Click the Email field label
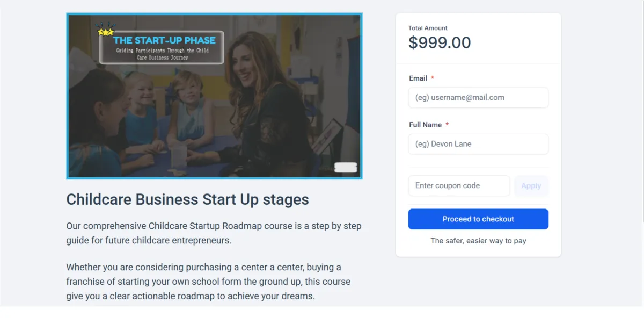 pyautogui.click(x=418, y=78)
